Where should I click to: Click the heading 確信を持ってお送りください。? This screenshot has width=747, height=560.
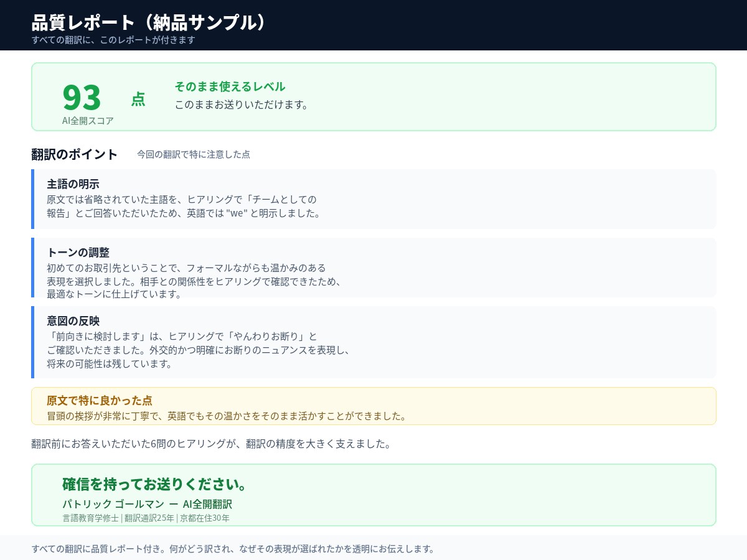pyautogui.click(x=156, y=484)
